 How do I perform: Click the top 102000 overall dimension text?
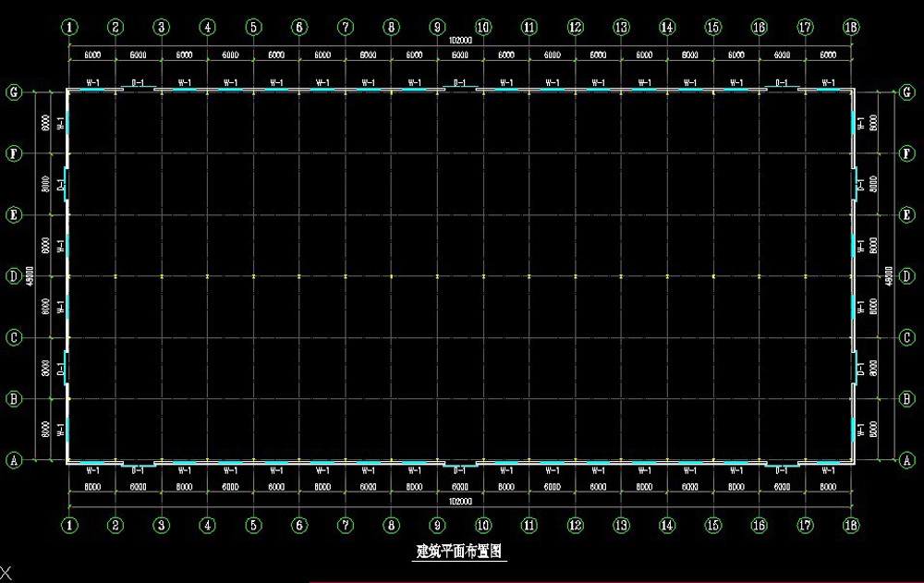click(x=460, y=42)
